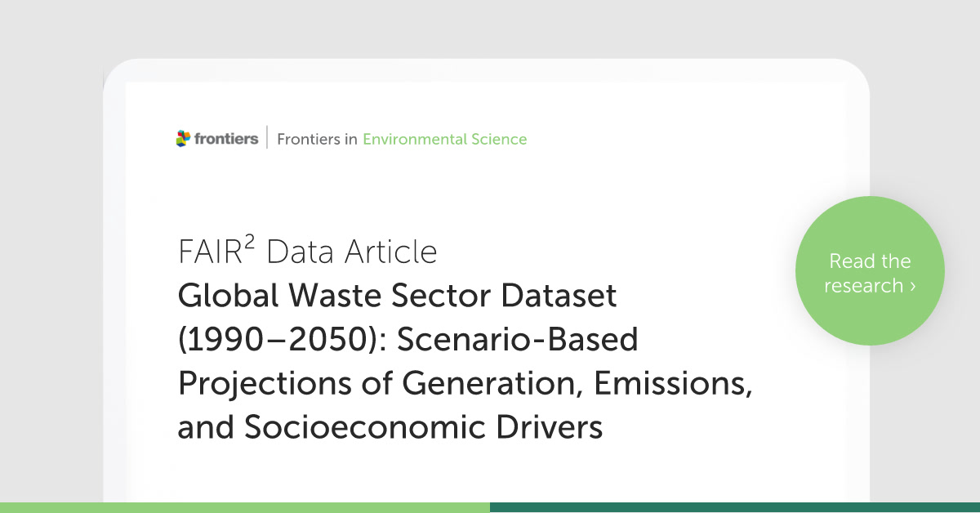
Task: Click the vertical divider beside the frontiers wordmark
Action: click(268, 139)
